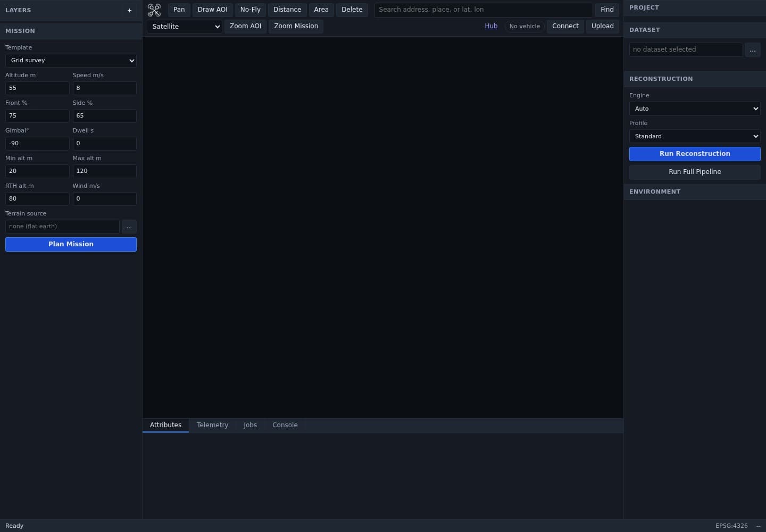This screenshot has height=532, width=766.
Task: Collapse the Dataset section header
Action: pyautogui.click(x=695, y=30)
